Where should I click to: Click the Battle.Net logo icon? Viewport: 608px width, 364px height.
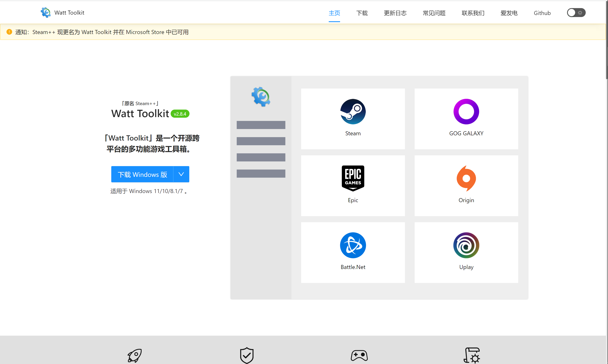click(353, 245)
